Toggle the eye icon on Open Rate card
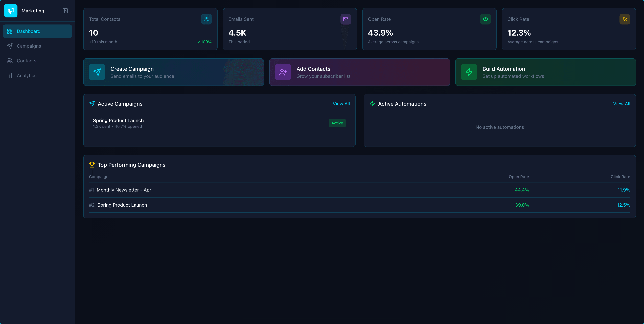Screen dimensions: 644x324 point(485,19)
